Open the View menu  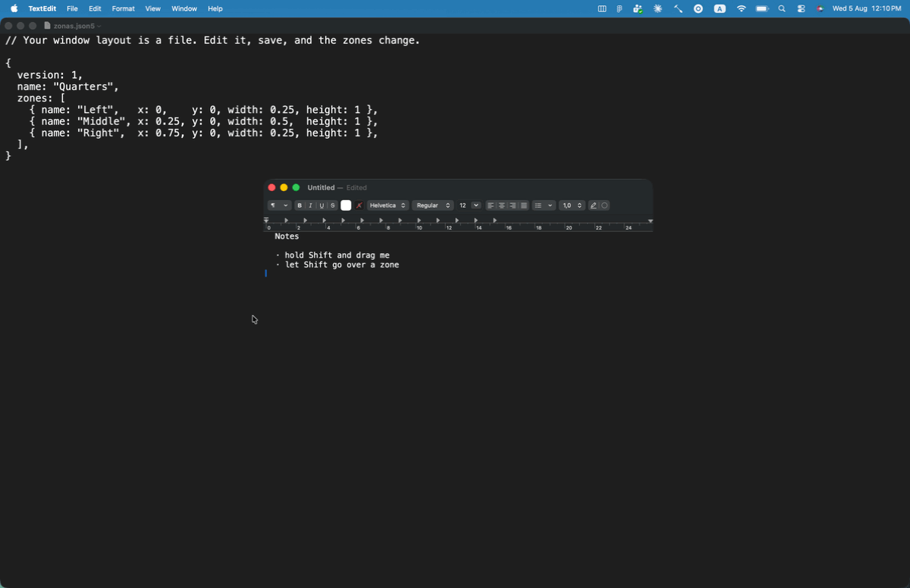153,8
